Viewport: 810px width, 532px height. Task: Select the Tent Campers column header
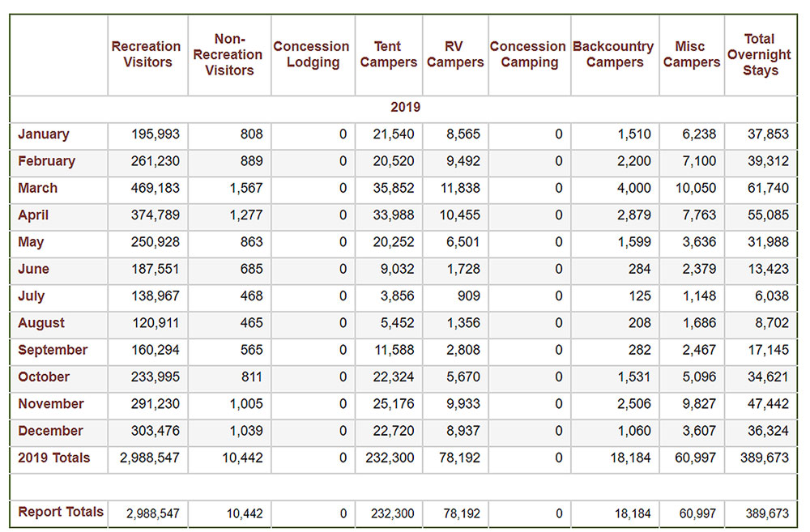(388, 55)
